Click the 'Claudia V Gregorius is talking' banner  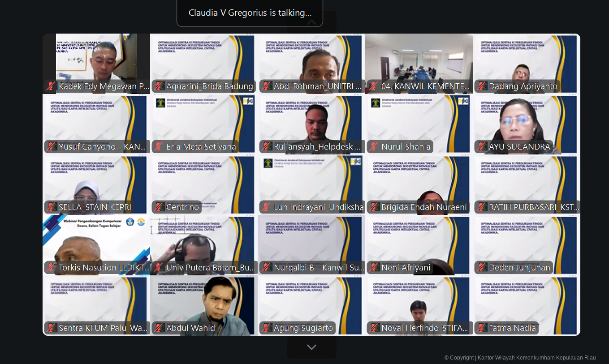click(x=250, y=13)
